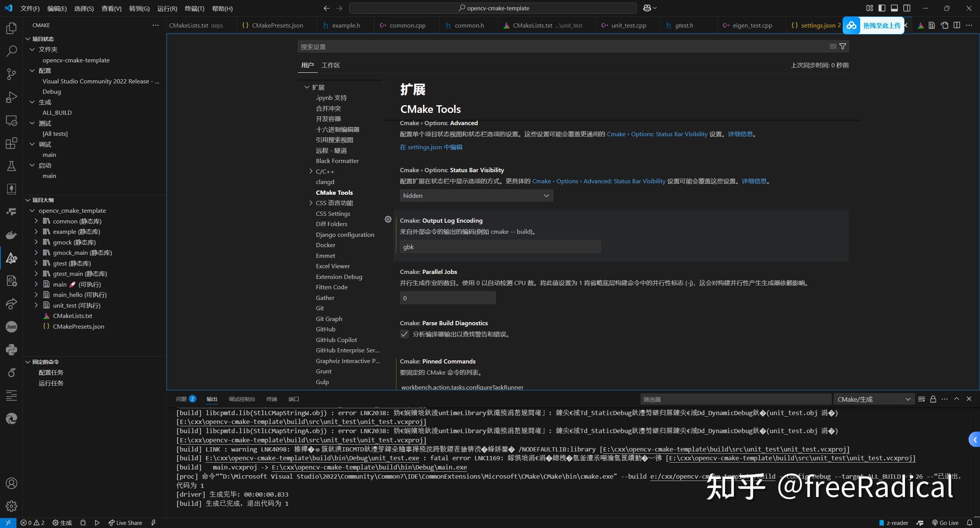The height and width of the screenshot is (528, 980).
Task: Uncheck Parse Build Diagnostics checkbox
Action: [x=404, y=334]
